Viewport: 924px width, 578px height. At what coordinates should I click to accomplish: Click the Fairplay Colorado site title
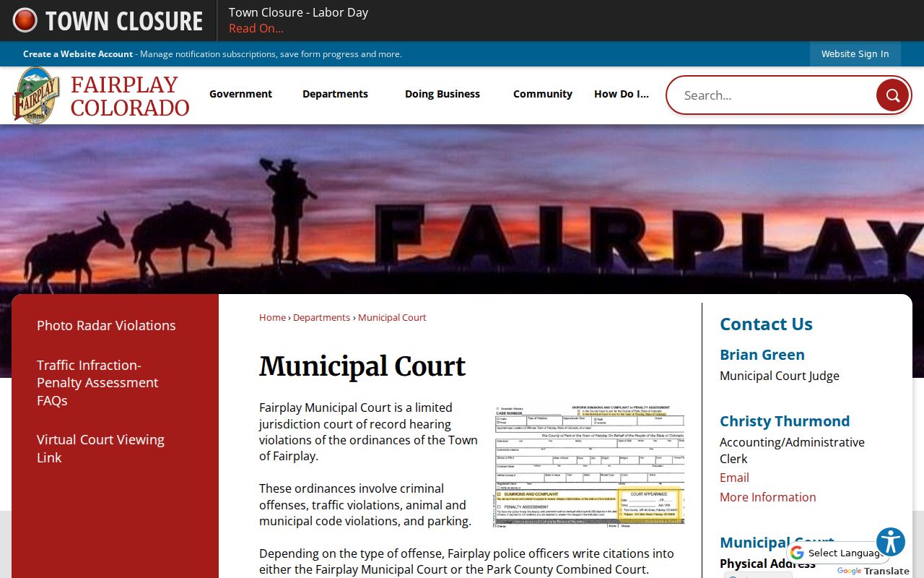click(x=130, y=96)
